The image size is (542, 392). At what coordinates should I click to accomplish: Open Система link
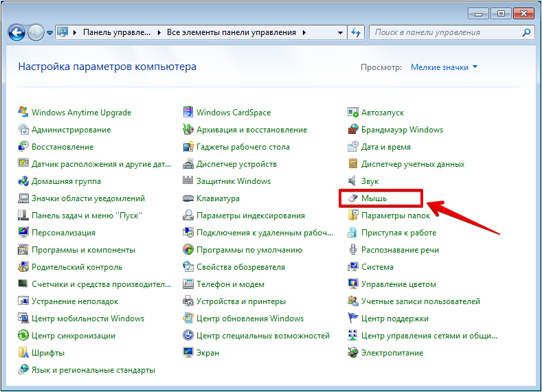pos(377,266)
